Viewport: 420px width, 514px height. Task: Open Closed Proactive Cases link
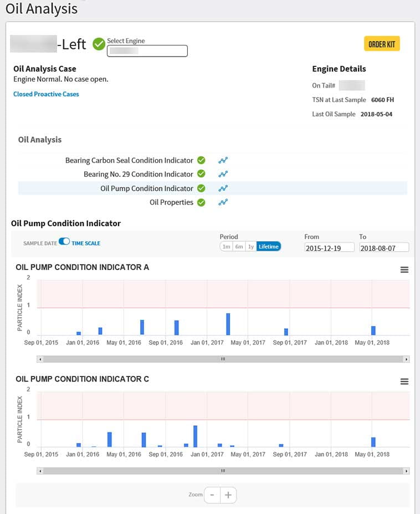pyautogui.click(x=46, y=94)
